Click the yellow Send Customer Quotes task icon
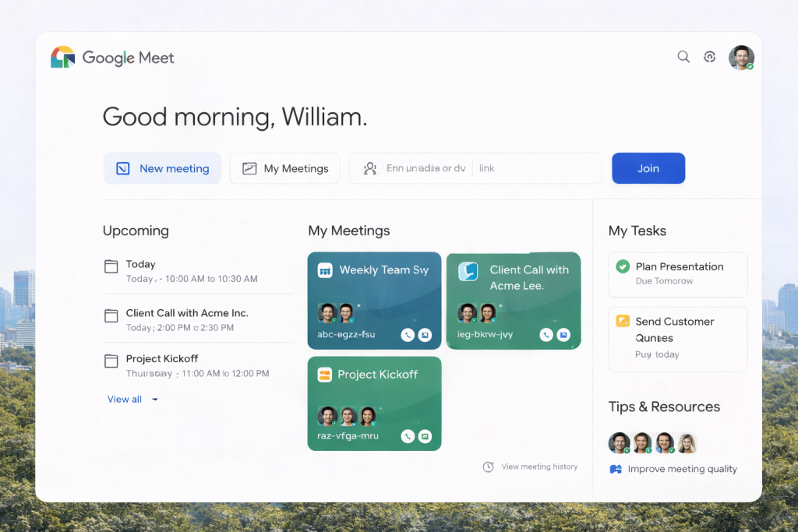This screenshot has height=532, width=798. [623, 321]
